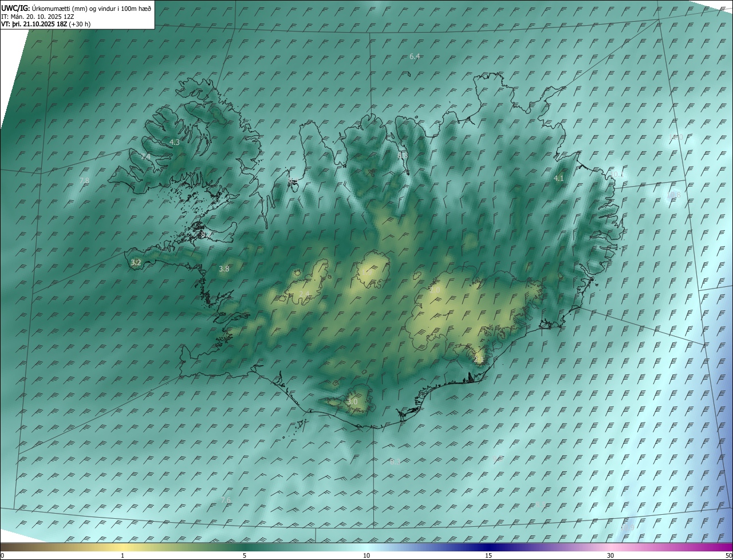Click the 7.4 value on the map
The height and width of the screenshot is (560, 733).
pyautogui.click(x=147, y=156)
